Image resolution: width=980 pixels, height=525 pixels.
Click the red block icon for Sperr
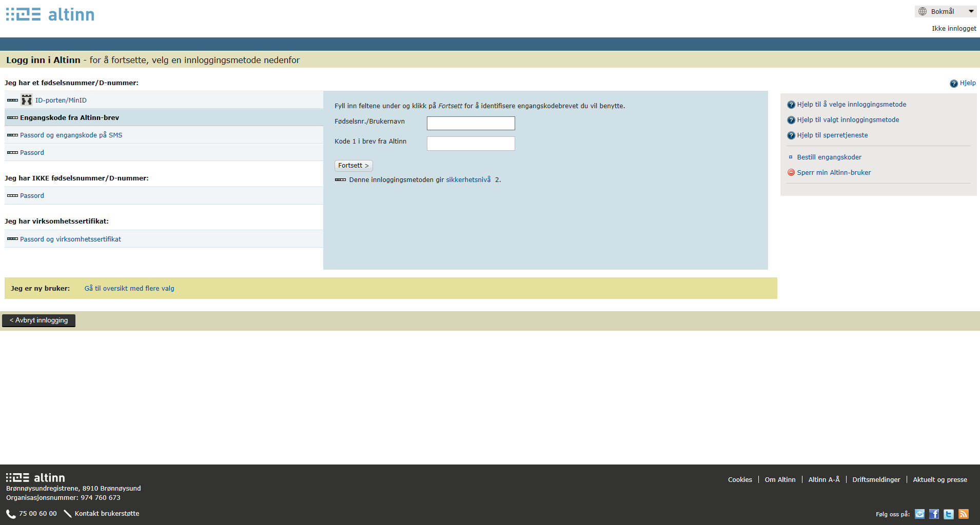791,173
